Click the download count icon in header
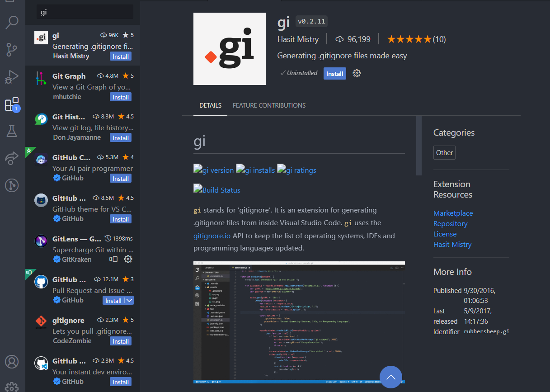 339,39
